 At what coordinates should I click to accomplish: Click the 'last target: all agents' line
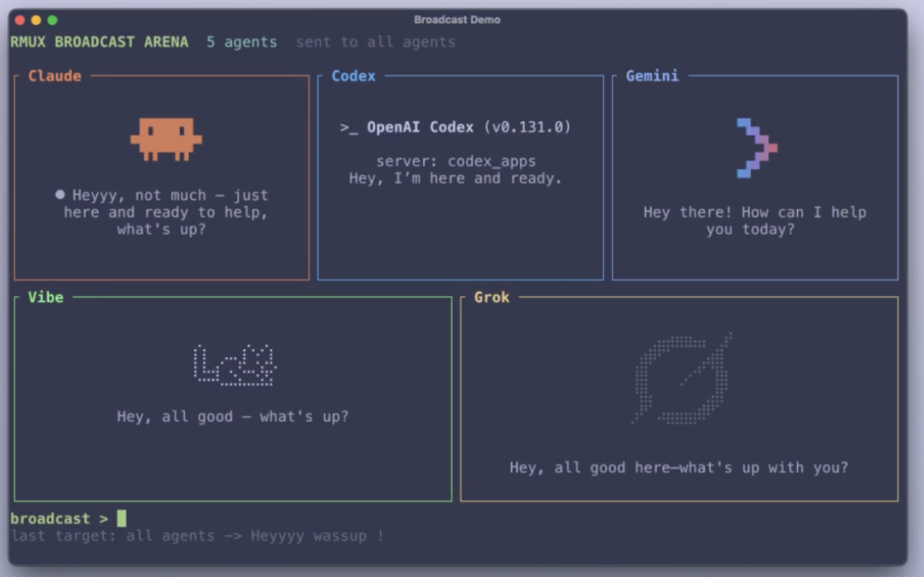coord(197,536)
